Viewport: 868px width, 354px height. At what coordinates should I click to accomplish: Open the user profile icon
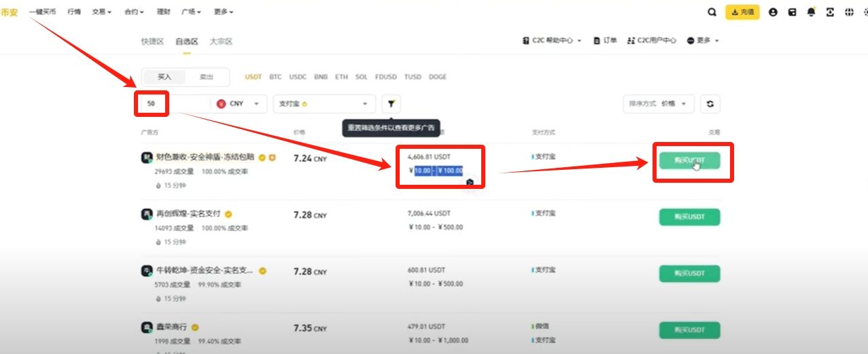click(773, 12)
